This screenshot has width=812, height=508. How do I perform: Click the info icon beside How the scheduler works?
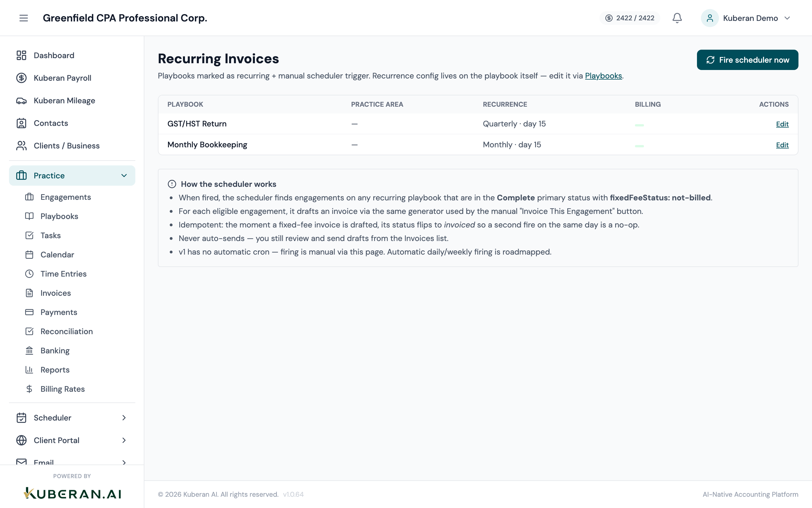pos(172,184)
